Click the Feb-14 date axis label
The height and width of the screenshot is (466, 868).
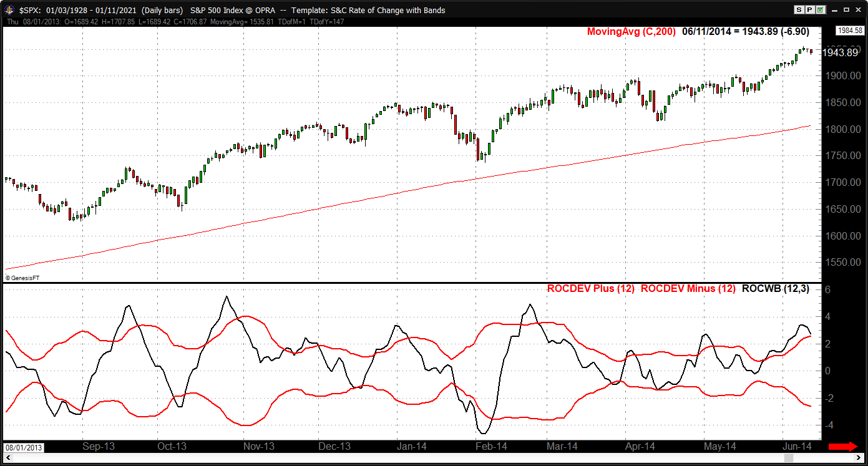tap(491, 447)
